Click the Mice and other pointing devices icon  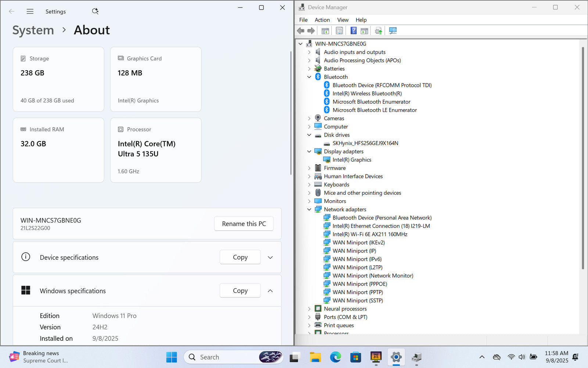[x=318, y=193]
